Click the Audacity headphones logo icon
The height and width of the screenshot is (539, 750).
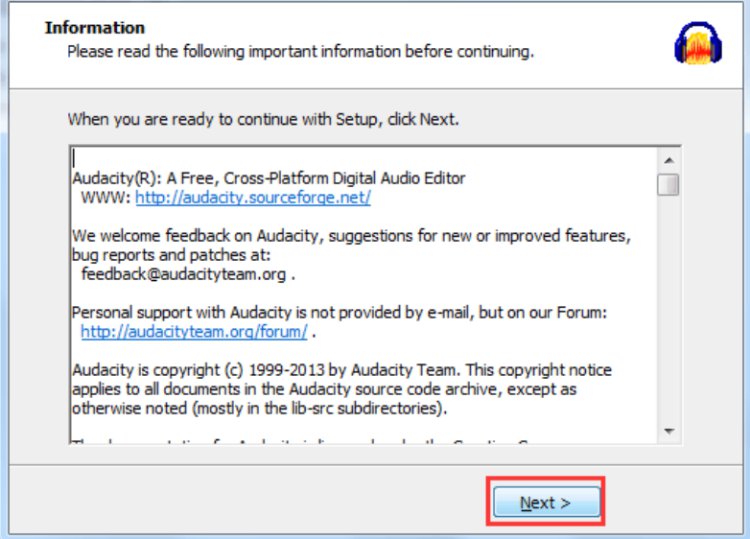(698, 43)
